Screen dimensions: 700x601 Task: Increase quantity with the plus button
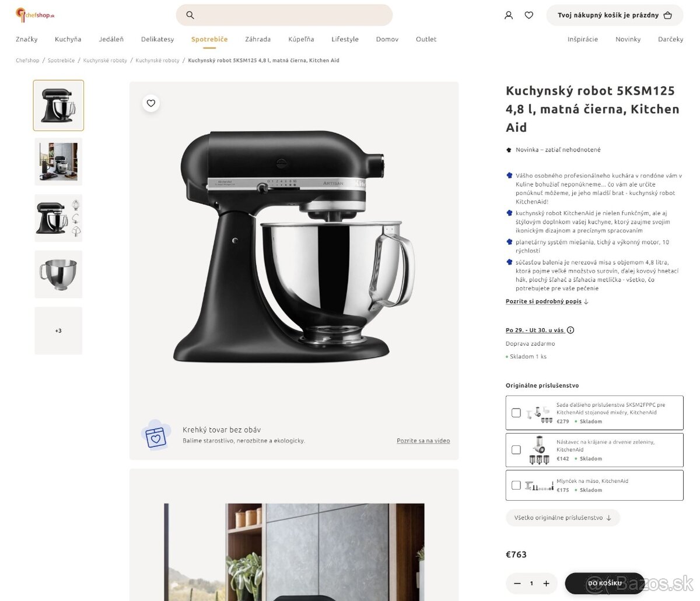tap(546, 584)
